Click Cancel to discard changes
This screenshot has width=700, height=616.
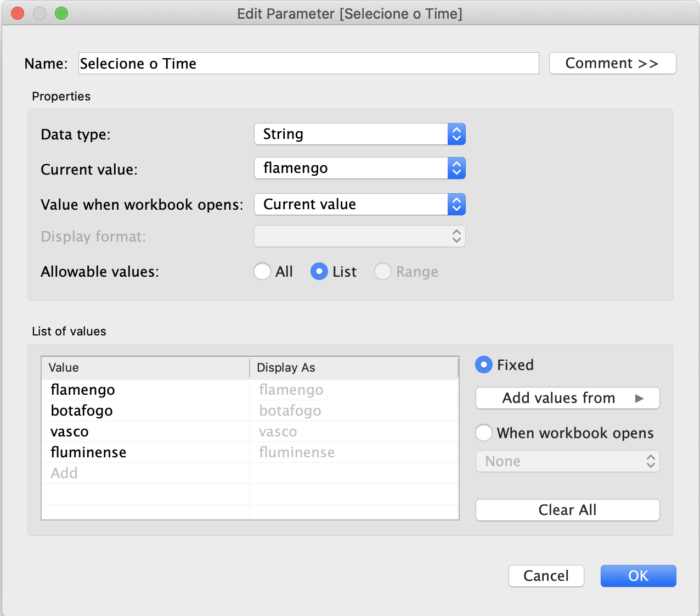pyautogui.click(x=546, y=576)
